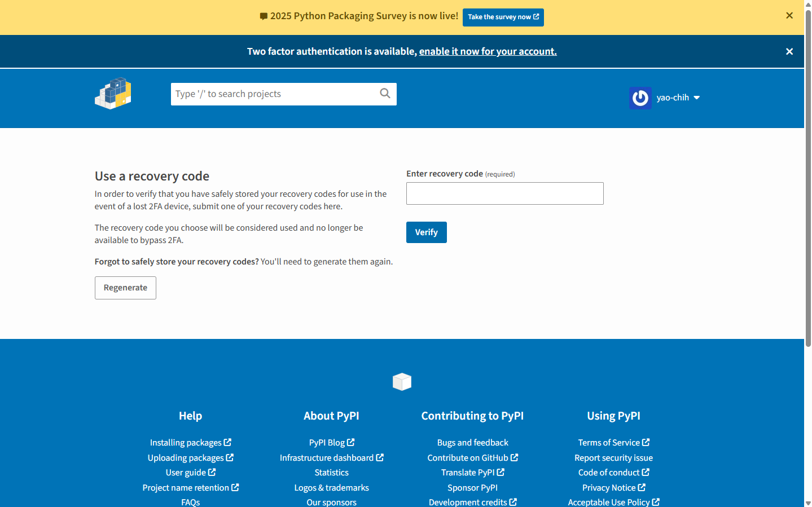The image size is (812, 507).
Task: Open the Uploading packages link
Action: [191, 458]
